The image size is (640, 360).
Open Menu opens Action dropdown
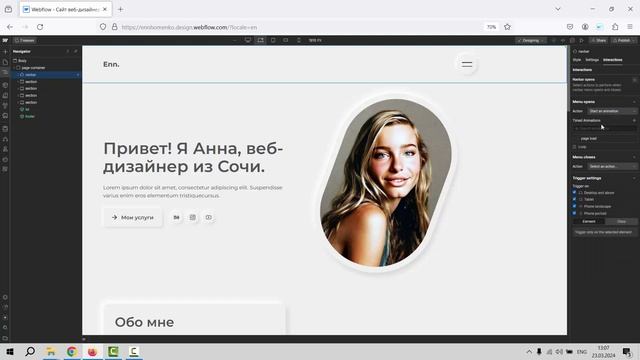[612, 111]
